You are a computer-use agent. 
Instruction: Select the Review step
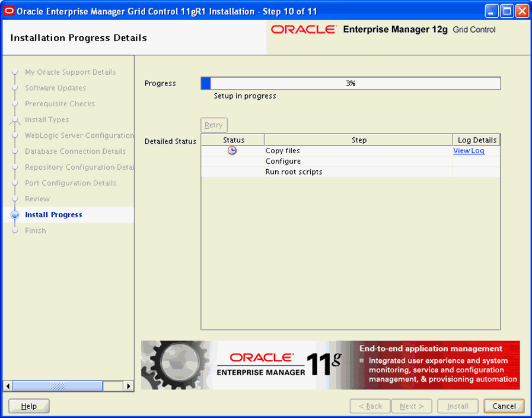(37, 199)
